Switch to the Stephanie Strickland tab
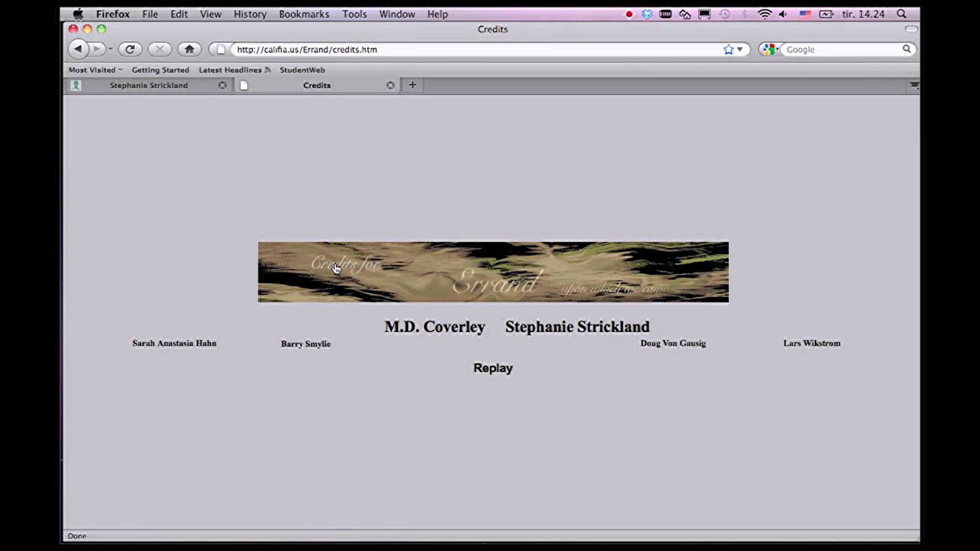This screenshot has width=980, height=551. point(149,85)
